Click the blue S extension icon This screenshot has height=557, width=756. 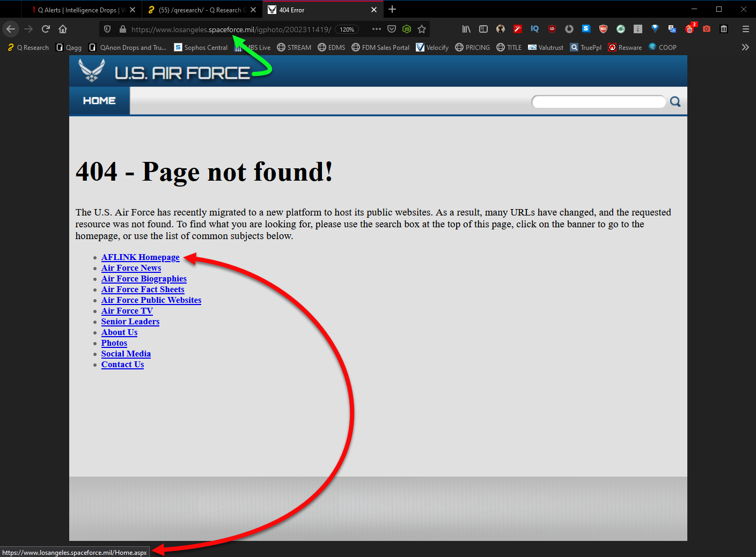click(x=586, y=29)
